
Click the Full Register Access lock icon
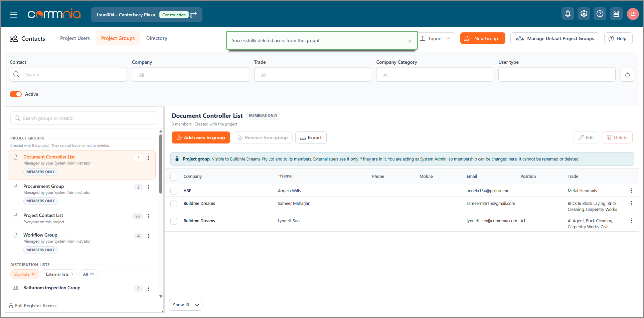11,306
